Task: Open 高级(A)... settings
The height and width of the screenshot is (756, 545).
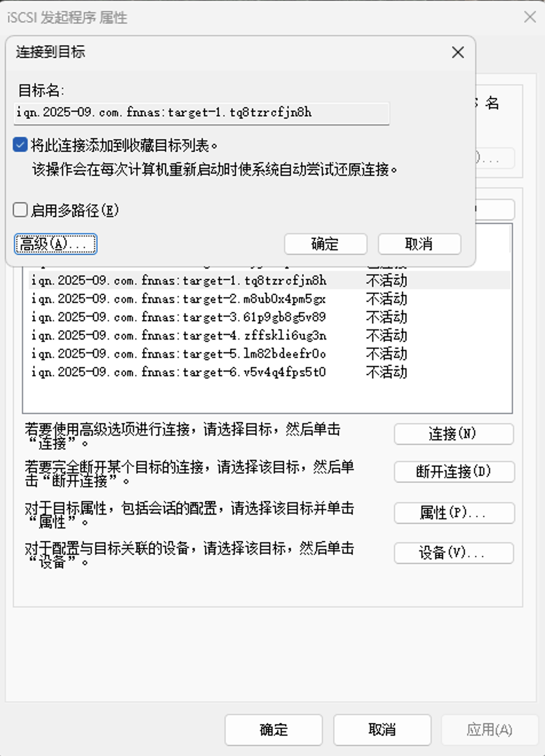Action: [56, 244]
